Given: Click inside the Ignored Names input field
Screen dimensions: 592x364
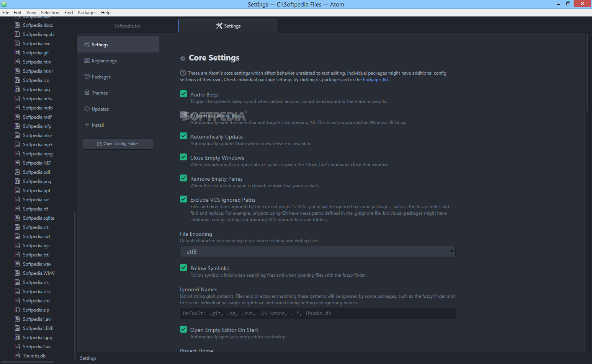Looking at the screenshot, I should click(317, 313).
